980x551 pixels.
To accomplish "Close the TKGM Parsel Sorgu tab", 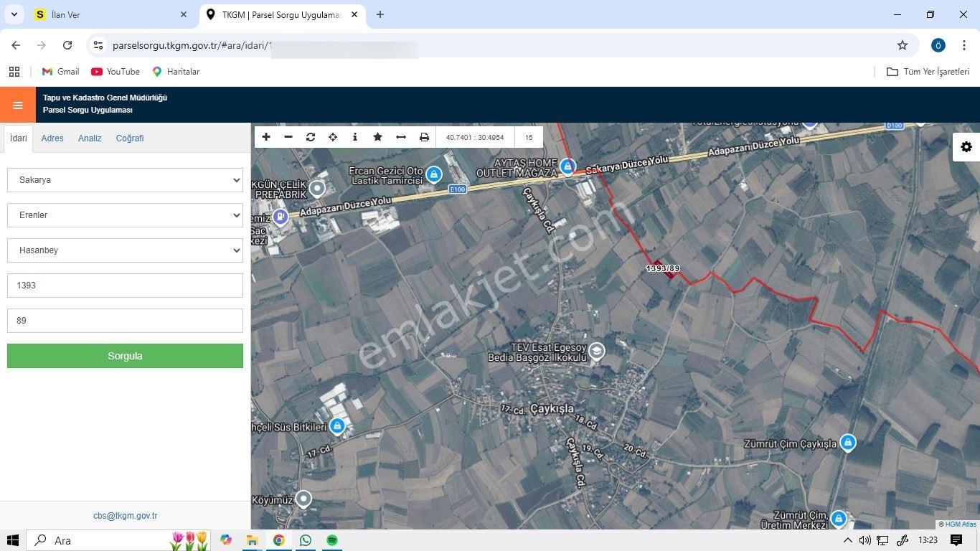I will point(354,14).
